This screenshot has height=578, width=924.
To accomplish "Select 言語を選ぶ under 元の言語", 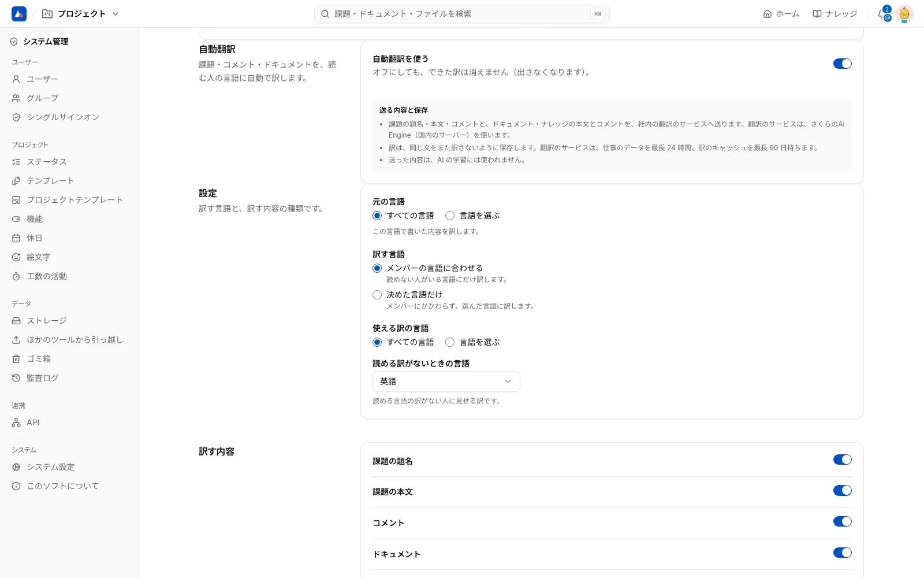I will pyautogui.click(x=450, y=216).
